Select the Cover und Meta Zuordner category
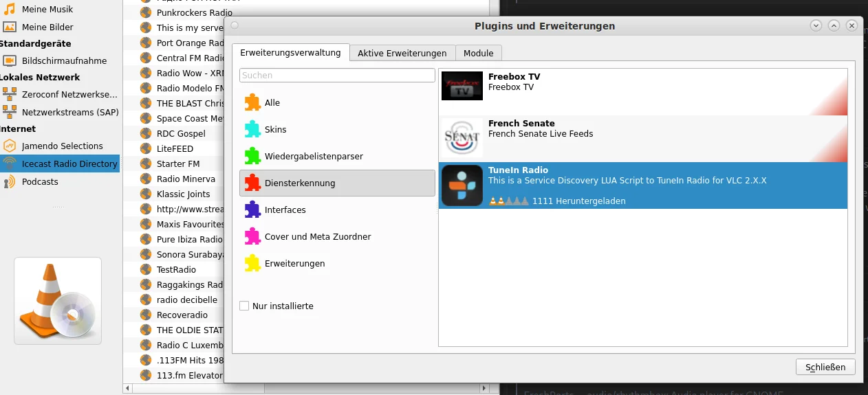The width and height of the screenshot is (868, 395). (337, 236)
